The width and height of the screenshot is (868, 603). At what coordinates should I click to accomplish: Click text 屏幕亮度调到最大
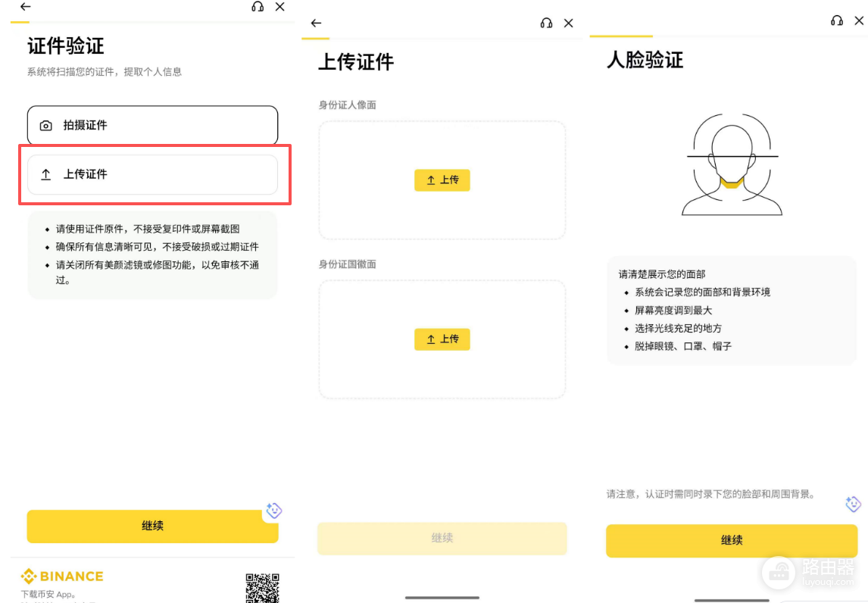pyautogui.click(x=673, y=311)
